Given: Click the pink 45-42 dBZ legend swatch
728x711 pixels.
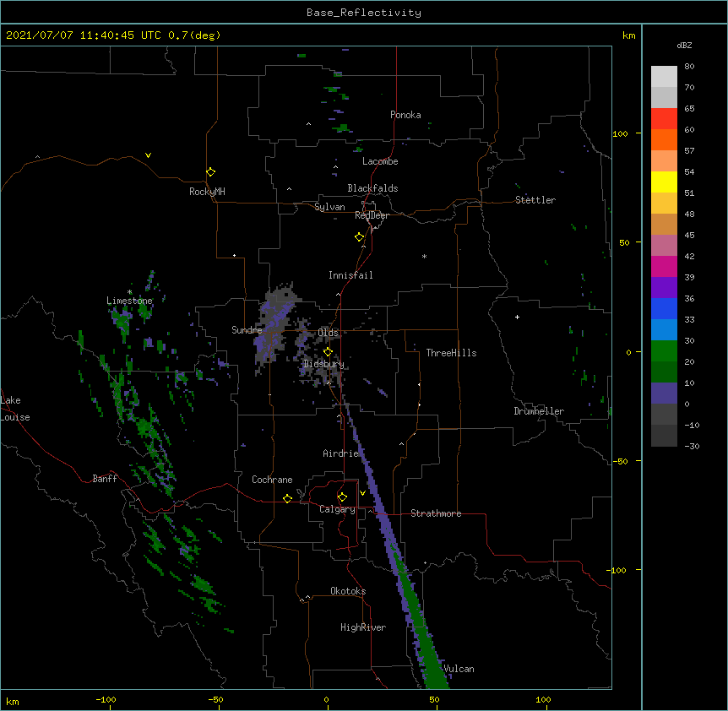Looking at the screenshot, I should [664, 246].
